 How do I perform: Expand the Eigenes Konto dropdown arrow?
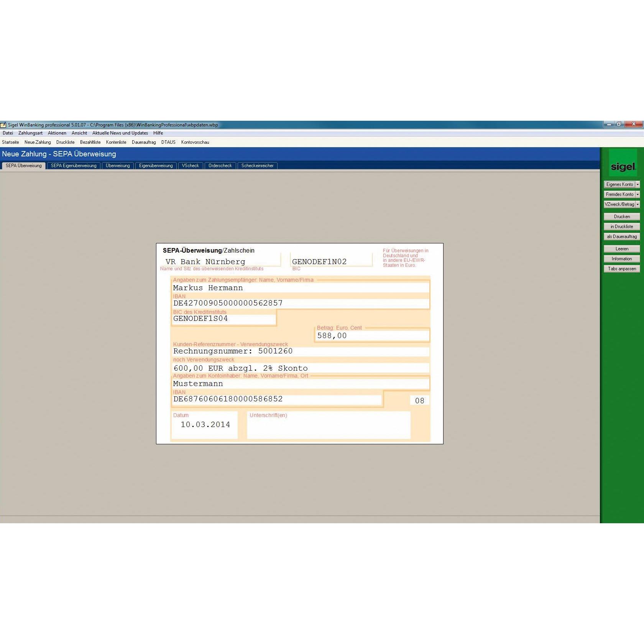pos(637,184)
